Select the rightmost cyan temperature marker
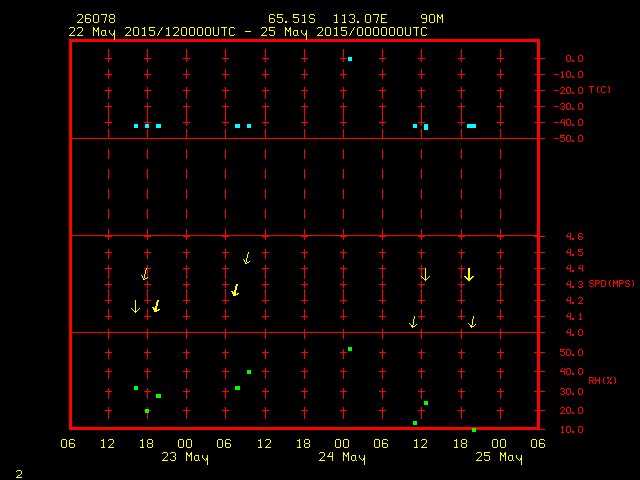 471,126
